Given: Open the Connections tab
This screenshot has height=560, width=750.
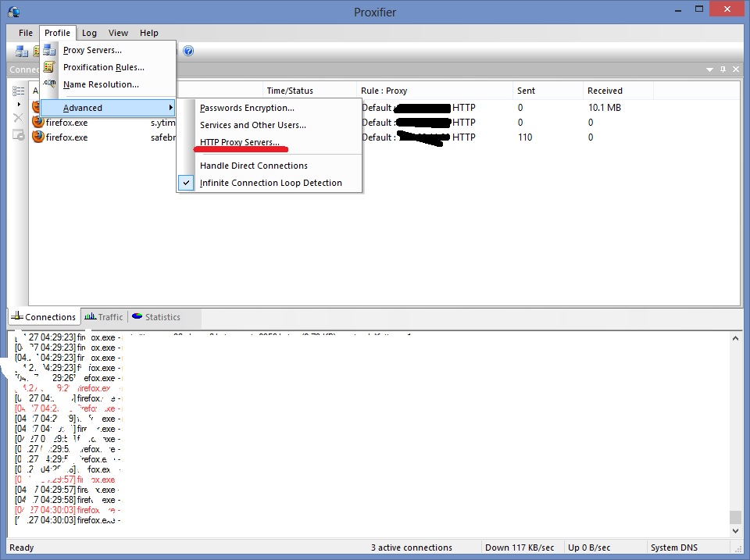Looking at the screenshot, I should pyautogui.click(x=44, y=317).
